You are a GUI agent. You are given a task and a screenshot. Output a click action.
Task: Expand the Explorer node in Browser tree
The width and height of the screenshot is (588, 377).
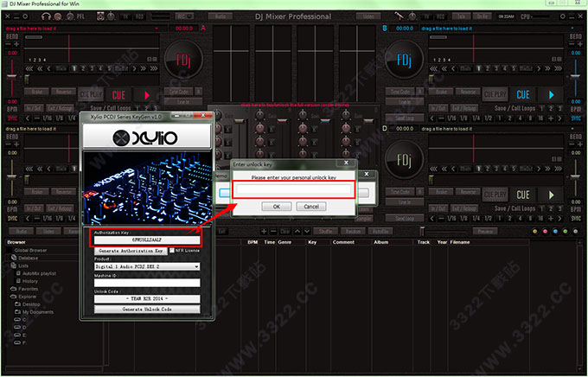[x=28, y=297]
